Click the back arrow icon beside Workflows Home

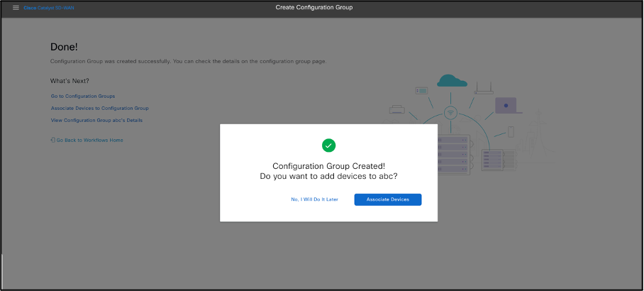53,140
